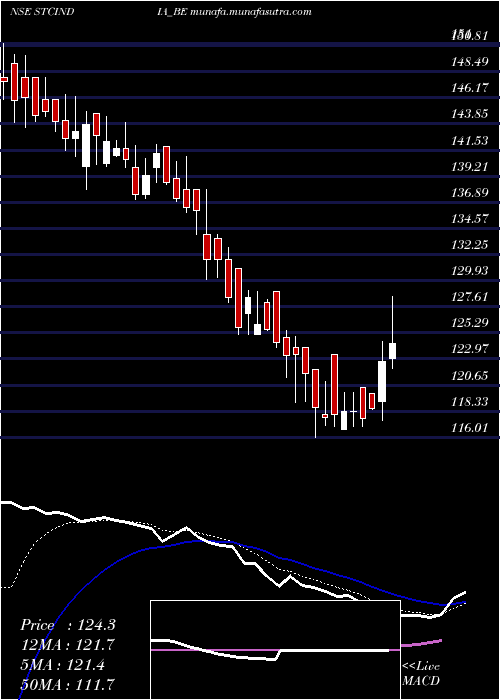Click the 143.85 price axis label
Image resolution: width=500 pixels, height=700 pixels.
(471, 114)
